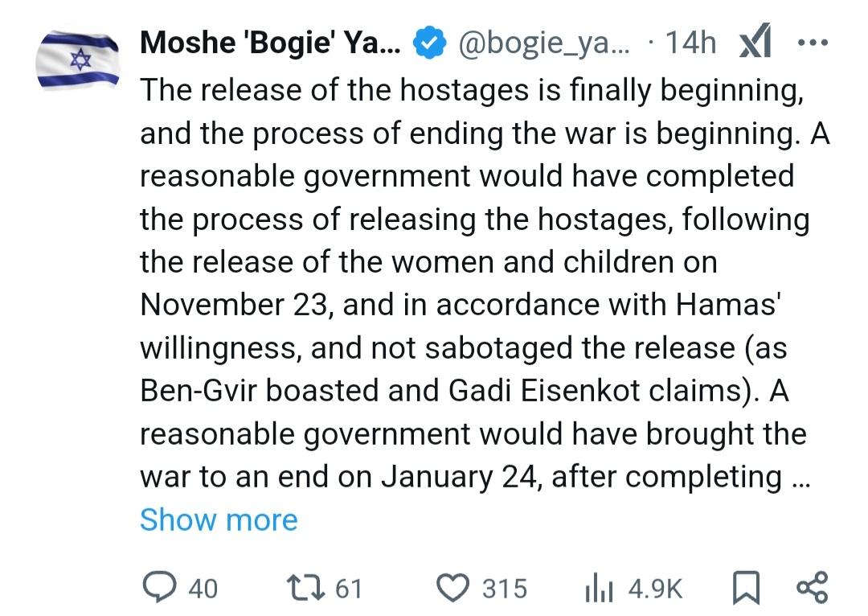
Task: Click the blue verified badge
Action: point(429,43)
